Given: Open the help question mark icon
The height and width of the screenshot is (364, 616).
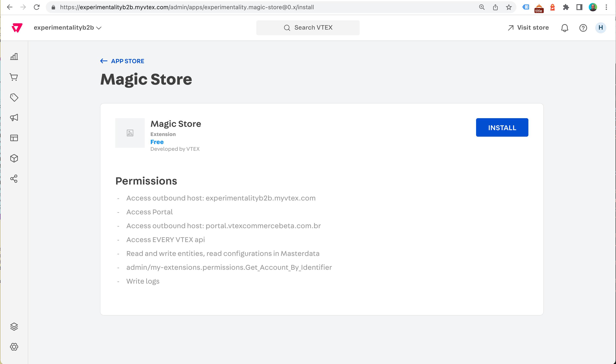Looking at the screenshot, I should [583, 28].
